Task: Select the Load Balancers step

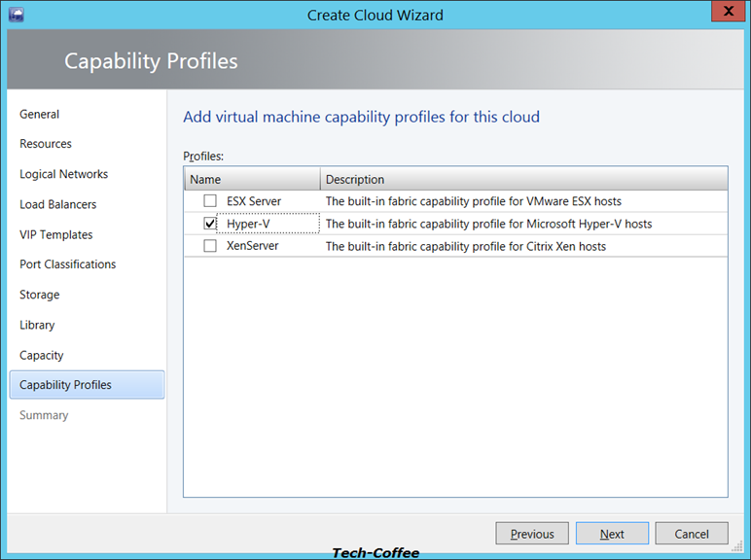Action: (x=58, y=204)
